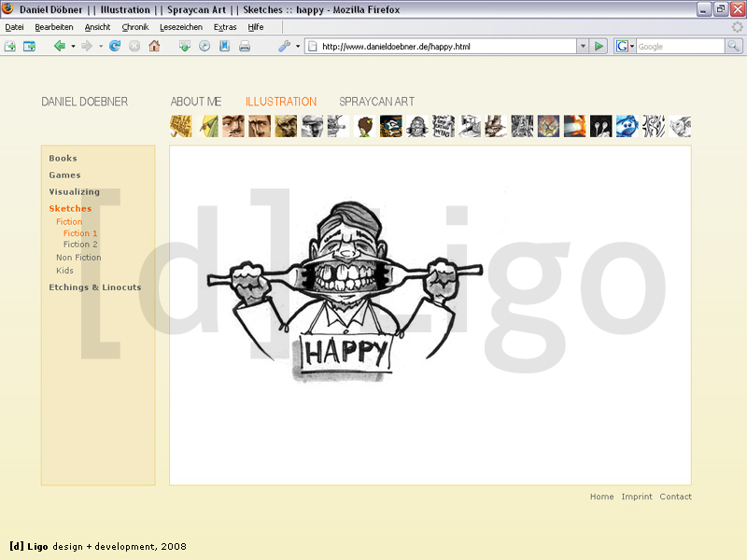This screenshot has width=747, height=560.
Task: Open the gorilla face thumbnail
Action: click(416, 126)
